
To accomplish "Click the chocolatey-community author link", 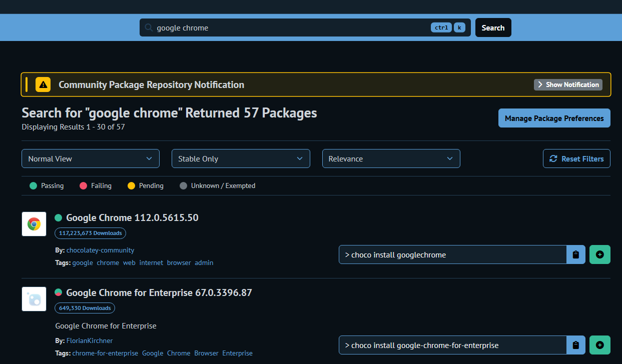I will [100, 250].
